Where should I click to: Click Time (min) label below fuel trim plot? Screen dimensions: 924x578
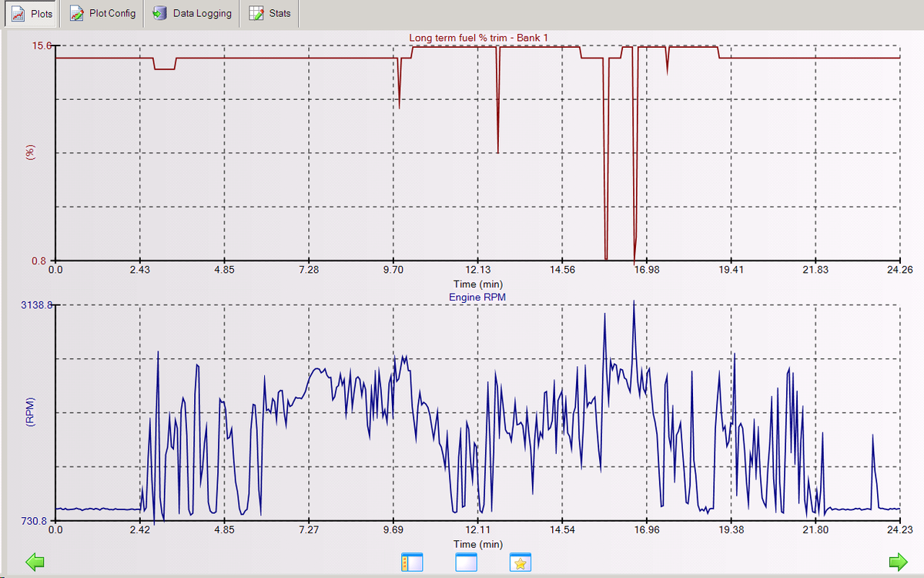[478, 284]
